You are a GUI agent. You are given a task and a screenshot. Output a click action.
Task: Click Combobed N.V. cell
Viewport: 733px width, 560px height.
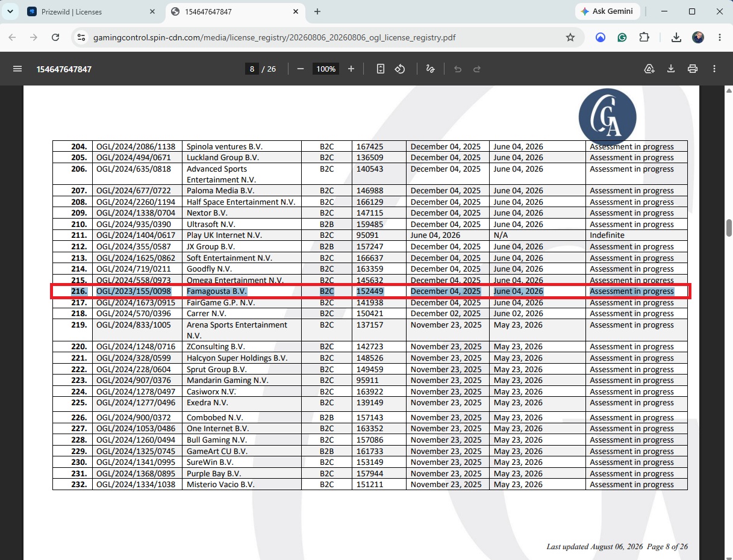(242, 417)
